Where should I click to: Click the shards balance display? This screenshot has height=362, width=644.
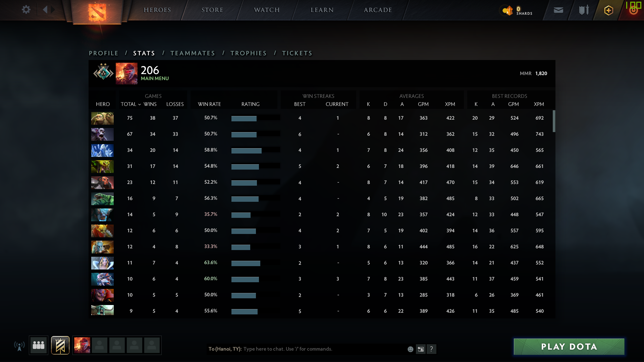point(517,11)
